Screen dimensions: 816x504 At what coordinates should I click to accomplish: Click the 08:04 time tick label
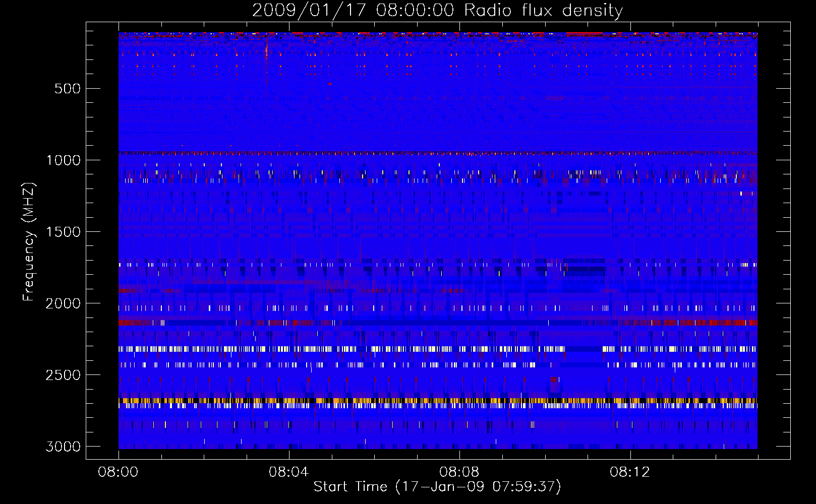pyautogui.click(x=288, y=472)
